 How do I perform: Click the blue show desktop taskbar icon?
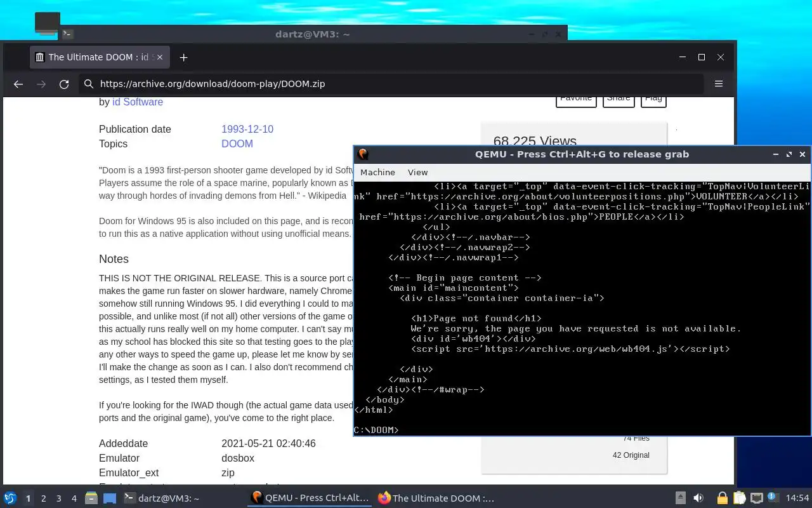pyautogui.click(x=110, y=498)
